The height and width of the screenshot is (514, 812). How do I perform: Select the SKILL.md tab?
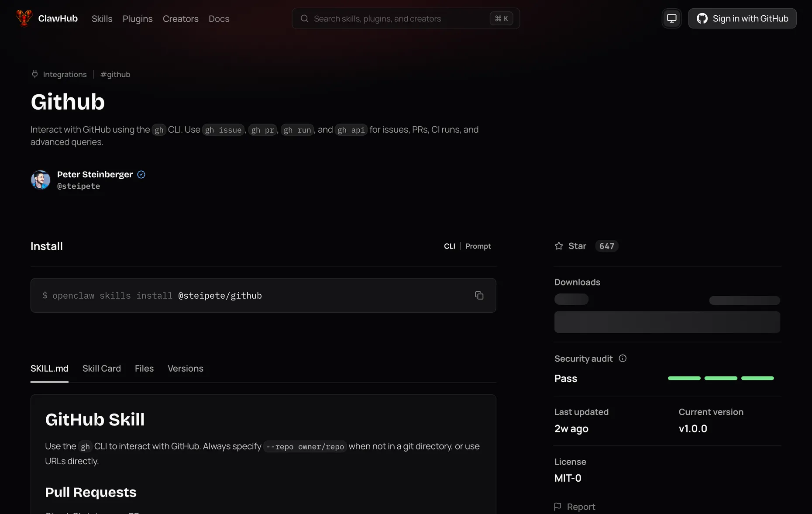coord(49,369)
